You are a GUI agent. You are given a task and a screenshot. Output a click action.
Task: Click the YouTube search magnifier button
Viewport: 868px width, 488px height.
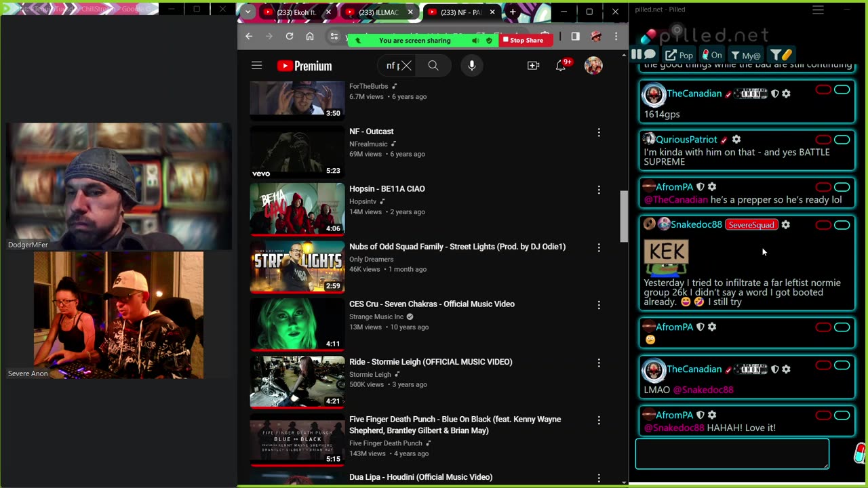click(433, 66)
